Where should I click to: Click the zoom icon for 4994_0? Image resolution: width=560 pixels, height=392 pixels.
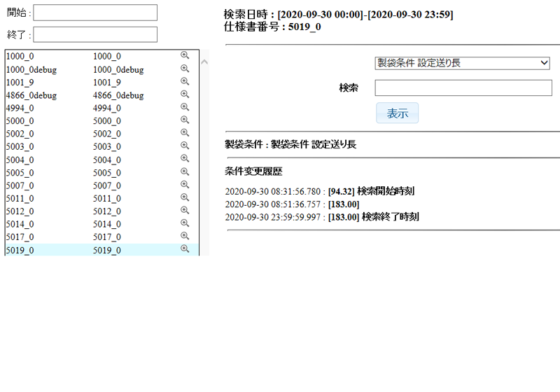coord(185,107)
